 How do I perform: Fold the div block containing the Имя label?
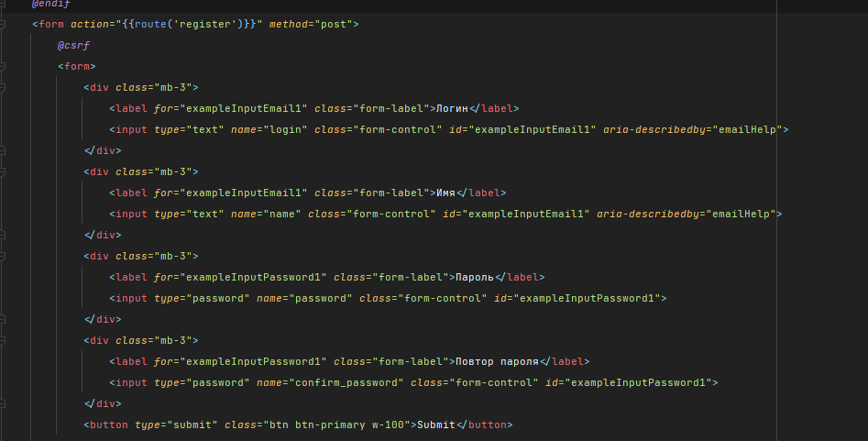tap(2, 171)
